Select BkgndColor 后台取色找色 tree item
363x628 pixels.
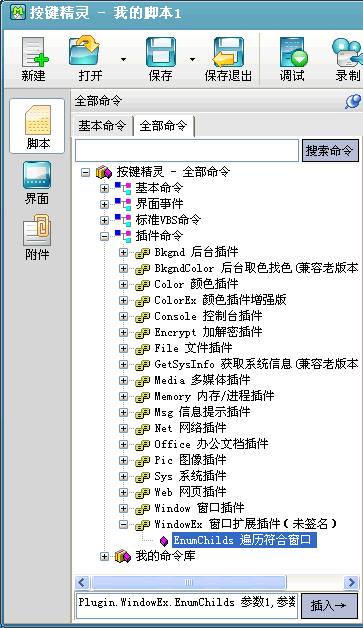256,268
